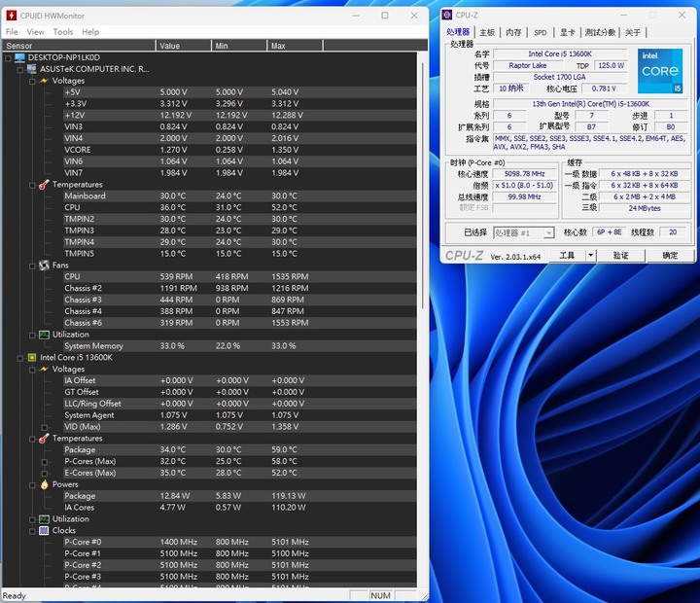Expand the E-Cores (Max) temperature entry
This screenshot has width=700, height=603.
[x=44, y=474]
